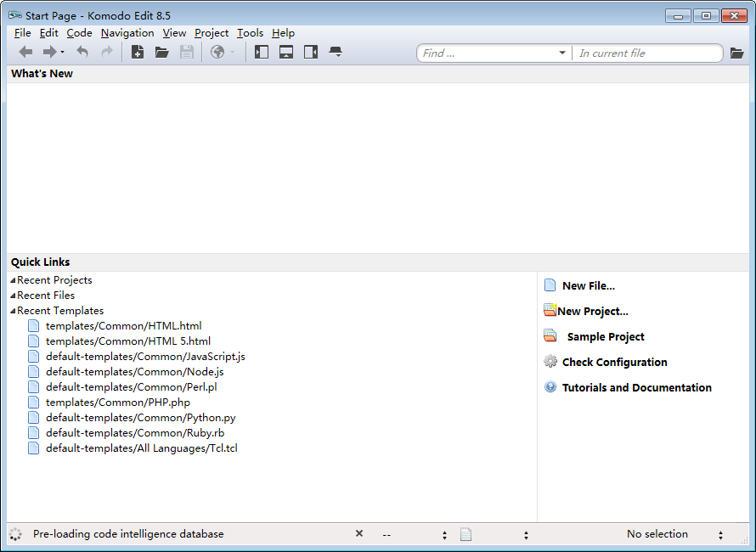The image size is (756, 552).
Task: Click the file icon next to HTML.html
Action: [x=33, y=326]
